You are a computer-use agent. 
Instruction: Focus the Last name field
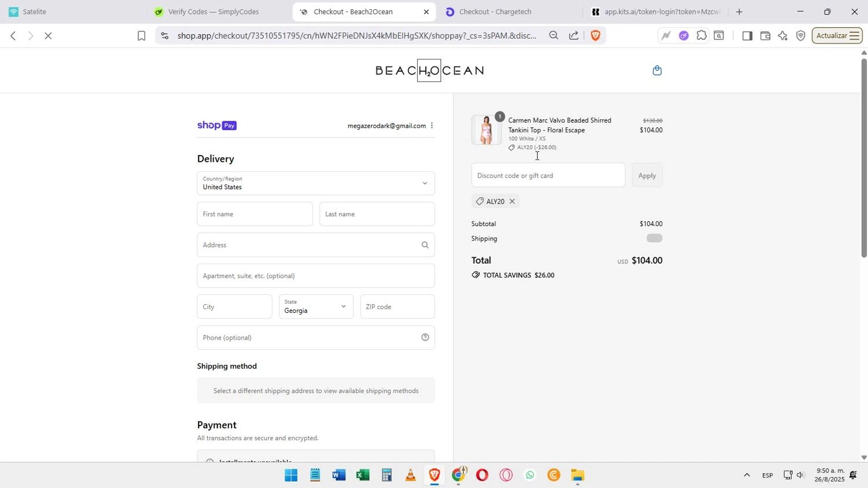click(377, 214)
